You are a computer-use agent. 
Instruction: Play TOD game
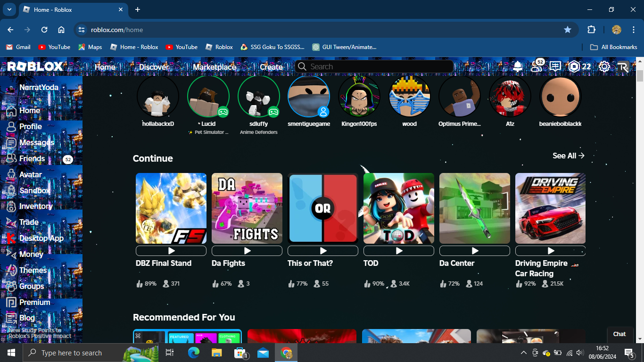tap(399, 251)
